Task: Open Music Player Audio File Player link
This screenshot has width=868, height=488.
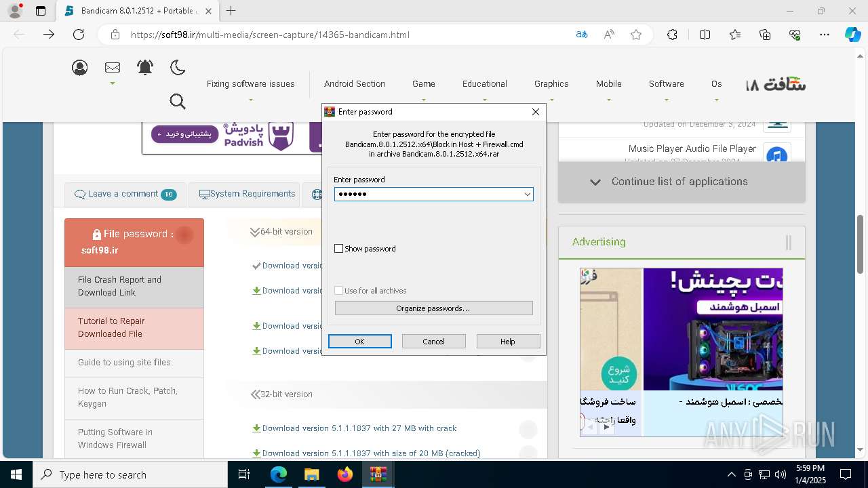Action: (x=692, y=148)
